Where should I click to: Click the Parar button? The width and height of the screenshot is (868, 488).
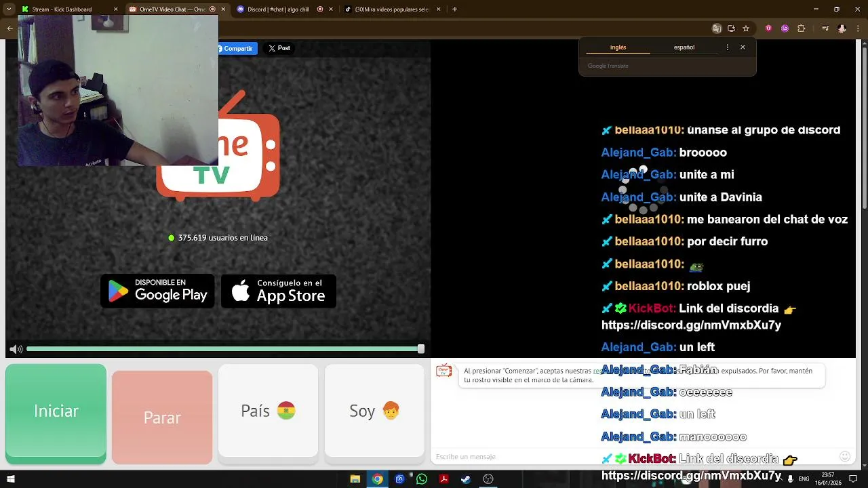coord(162,418)
